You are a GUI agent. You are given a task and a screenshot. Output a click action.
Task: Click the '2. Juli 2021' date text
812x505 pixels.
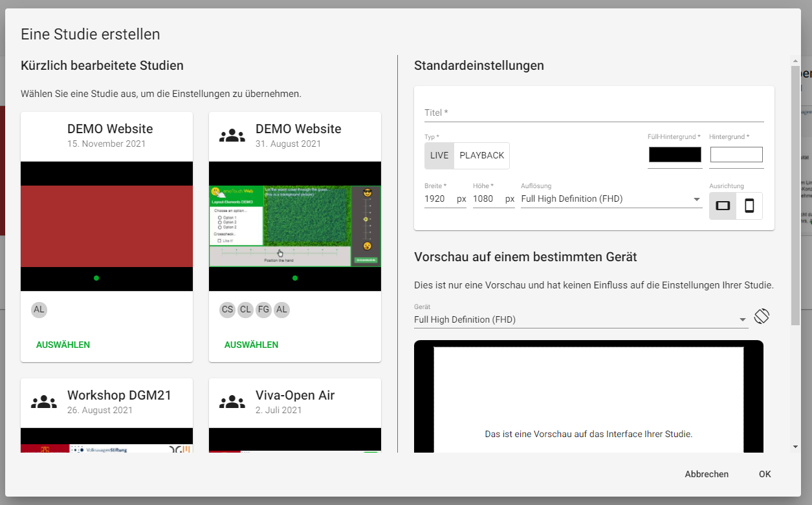point(279,411)
